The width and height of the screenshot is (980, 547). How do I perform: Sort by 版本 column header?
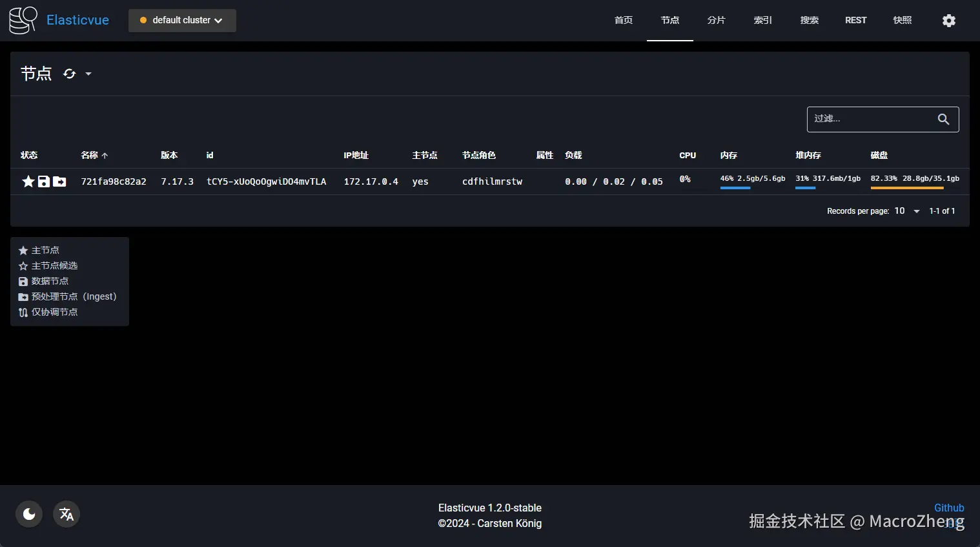pos(169,155)
